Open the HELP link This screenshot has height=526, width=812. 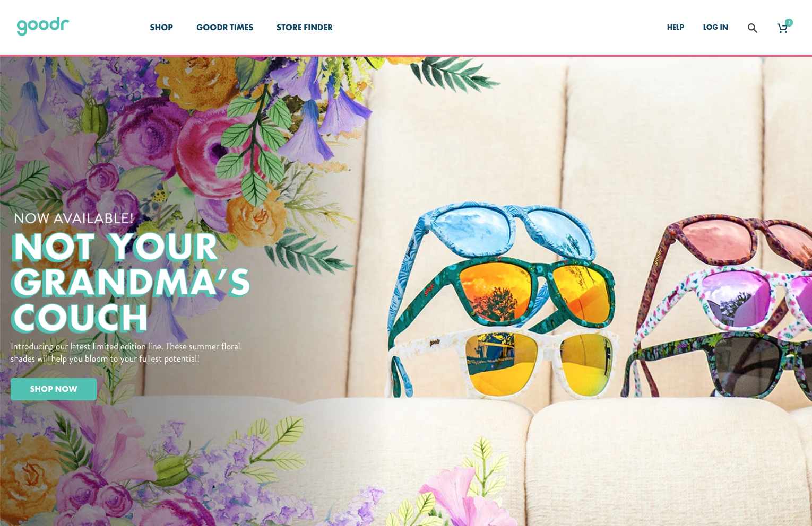(x=675, y=27)
